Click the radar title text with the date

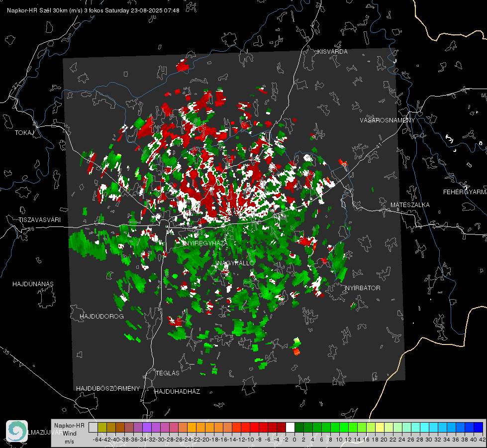pyautogui.click(x=93, y=10)
